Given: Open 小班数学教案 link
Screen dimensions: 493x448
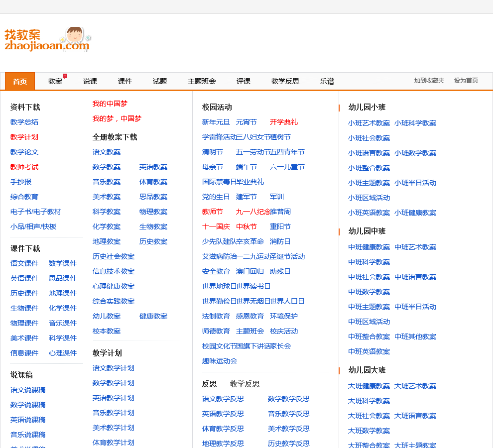Looking at the screenshot, I should pos(415,153).
